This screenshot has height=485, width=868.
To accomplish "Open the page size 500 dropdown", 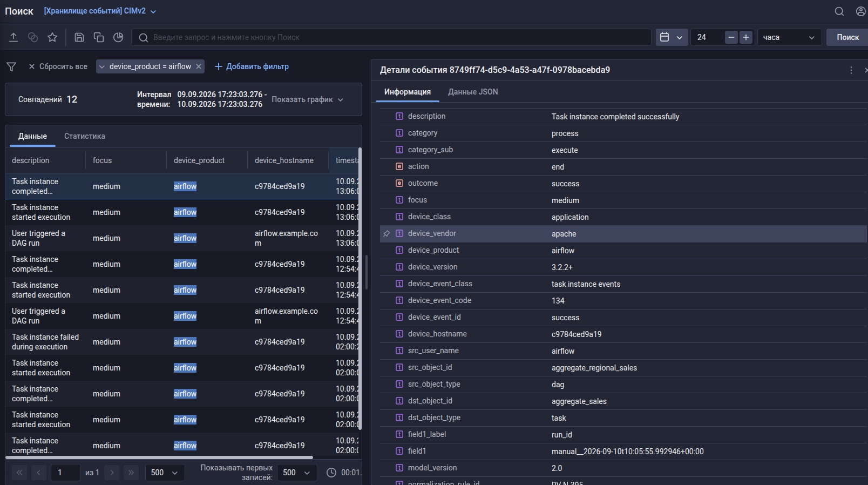I will [165, 473].
